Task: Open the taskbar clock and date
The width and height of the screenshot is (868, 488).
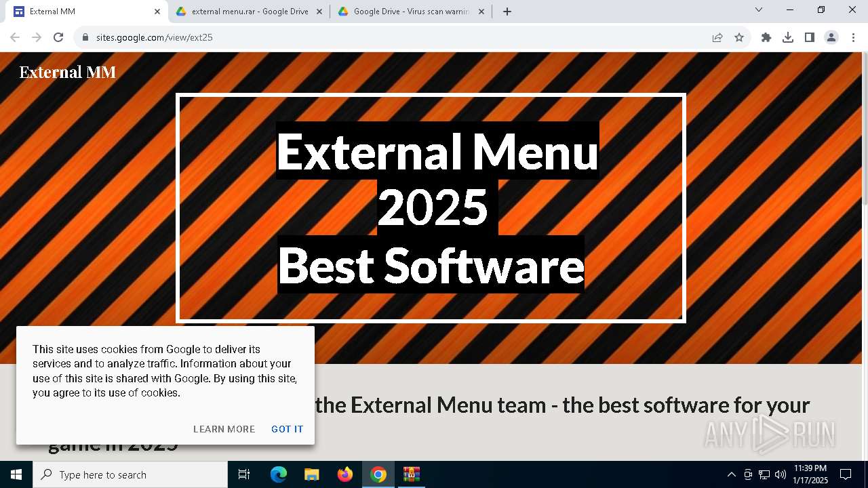Action: click(x=810, y=474)
